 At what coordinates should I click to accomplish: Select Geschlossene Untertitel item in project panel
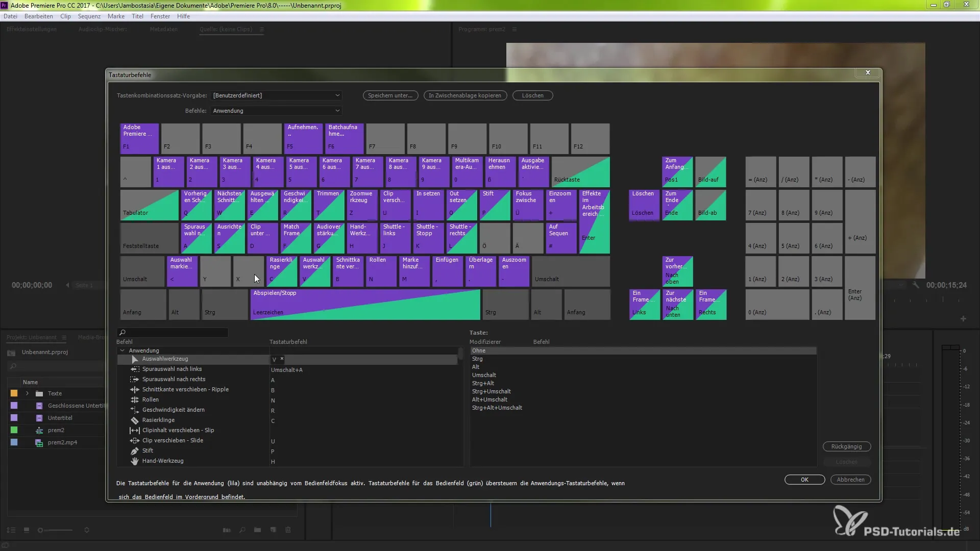77,406
